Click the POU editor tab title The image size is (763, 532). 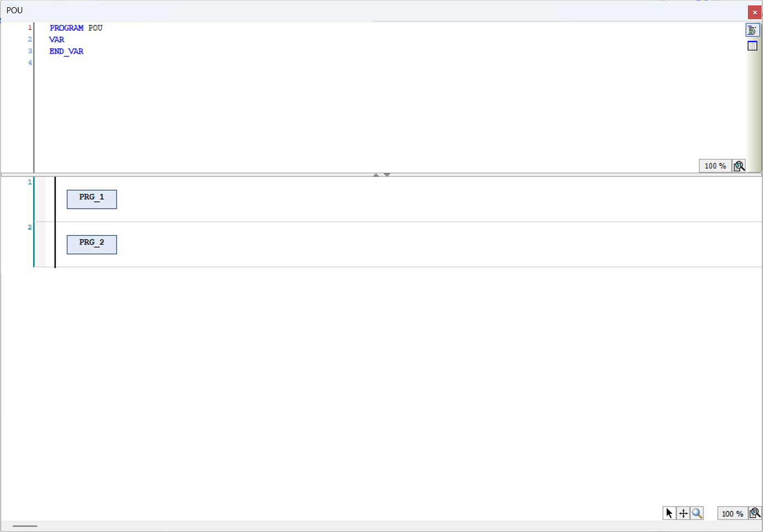point(14,10)
